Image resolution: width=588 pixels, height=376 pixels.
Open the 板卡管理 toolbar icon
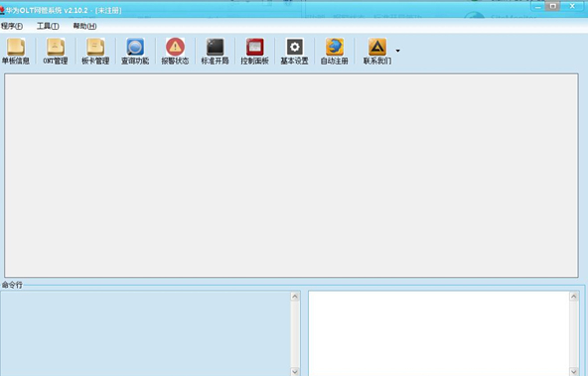click(x=95, y=51)
